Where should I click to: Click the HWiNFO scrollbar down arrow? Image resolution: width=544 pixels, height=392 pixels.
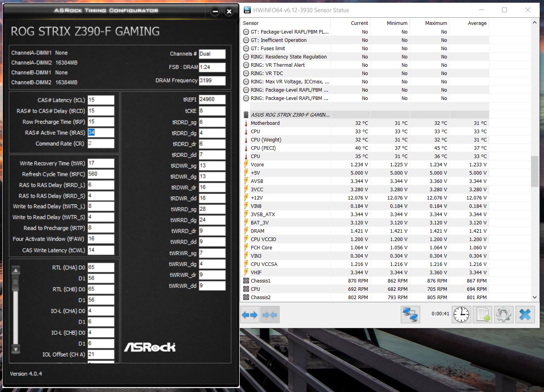(x=535, y=298)
